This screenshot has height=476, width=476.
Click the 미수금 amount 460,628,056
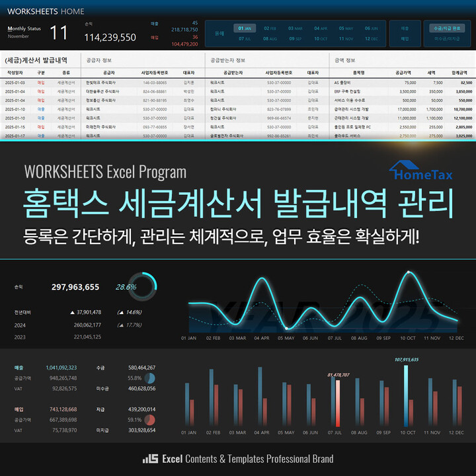[x=141, y=389]
